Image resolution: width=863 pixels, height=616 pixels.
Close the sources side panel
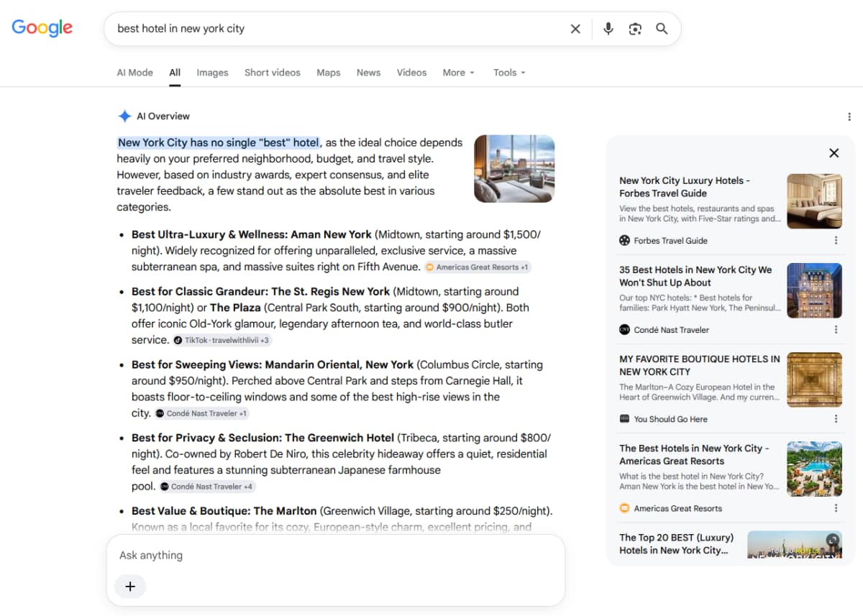click(x=834, y=153)
